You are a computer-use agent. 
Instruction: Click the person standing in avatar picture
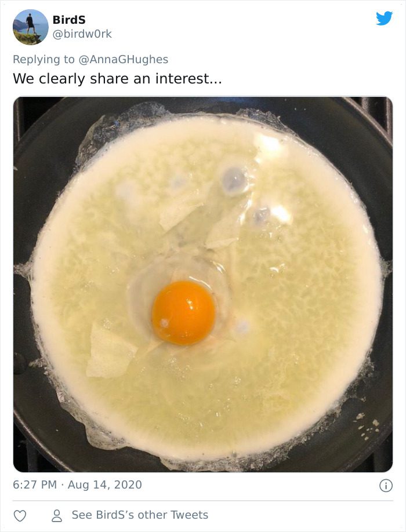[30, 23]
